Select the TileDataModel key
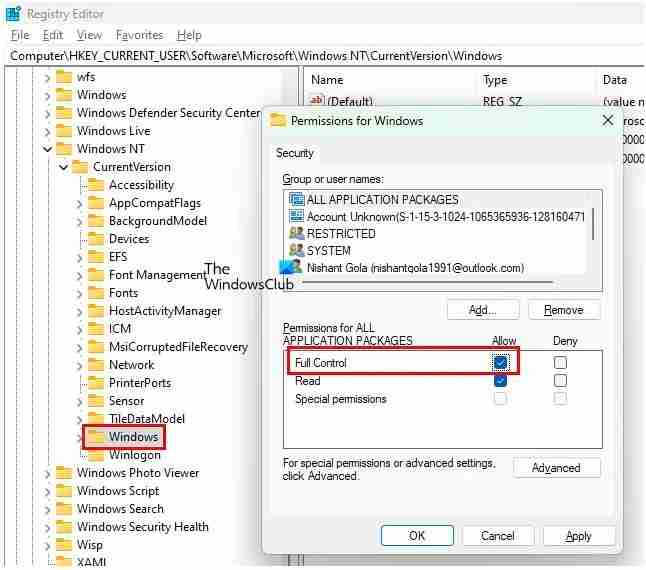The width and height of the screenshot is (646, 570). pos(147,419)
